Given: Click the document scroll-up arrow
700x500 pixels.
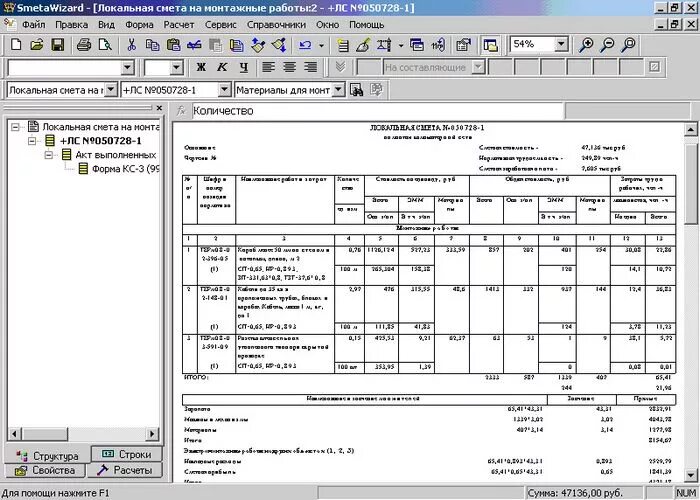Looking at the screenshot, I should tap(690, 129).
